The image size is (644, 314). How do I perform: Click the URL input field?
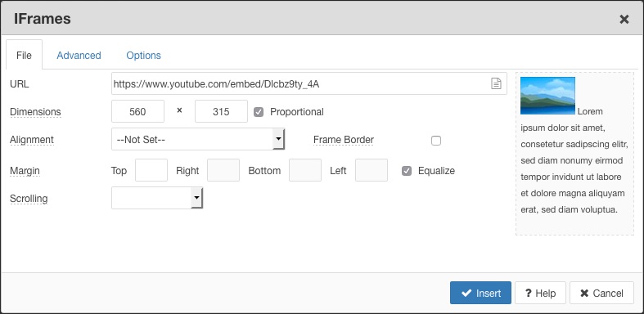pyautogui.click(x=308, y=83)
